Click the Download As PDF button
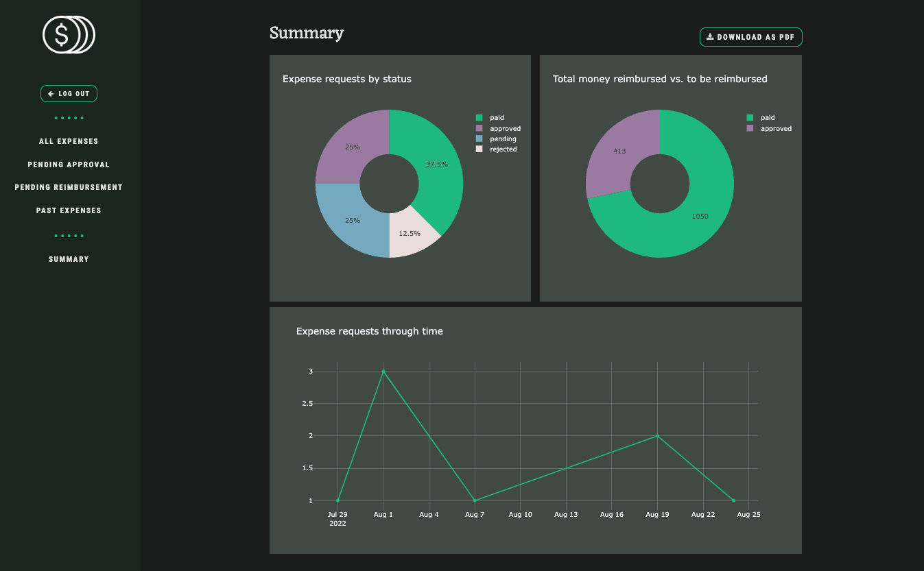 tap(750, 37)
